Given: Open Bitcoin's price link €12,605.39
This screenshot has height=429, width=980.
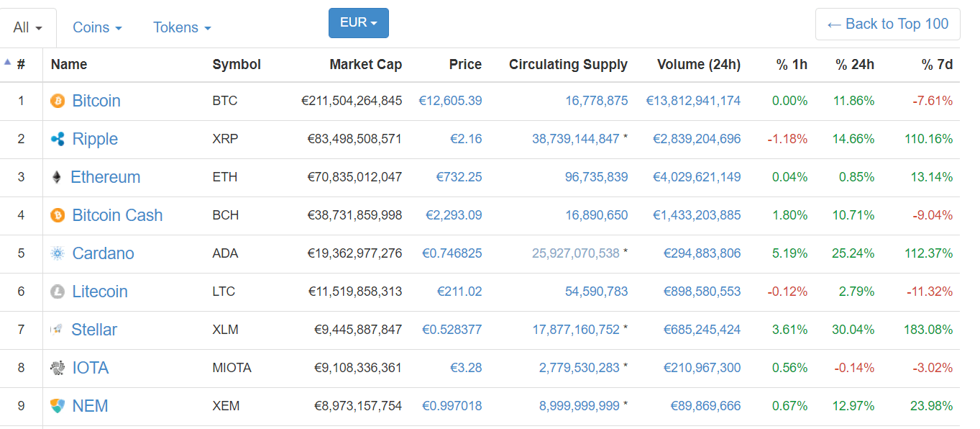Looking at the screenshot, I should pyautogui.click(x=450, y=101).
